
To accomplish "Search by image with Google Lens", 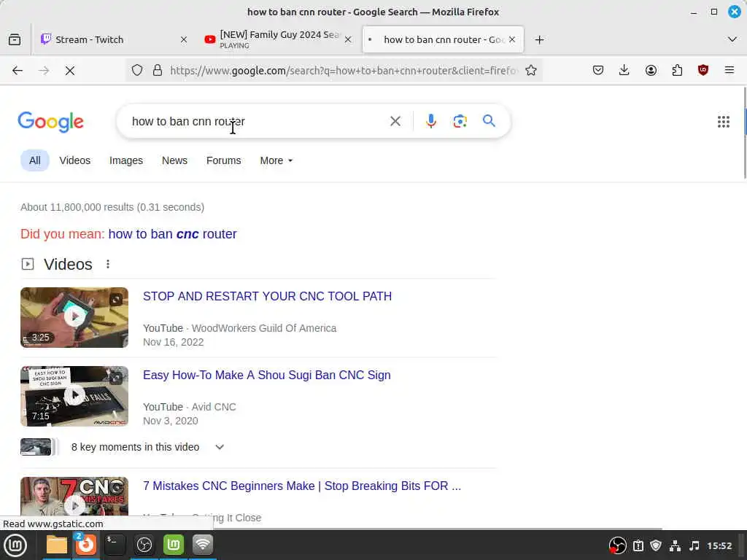I will pyautogui.click(x=460, y=122).
